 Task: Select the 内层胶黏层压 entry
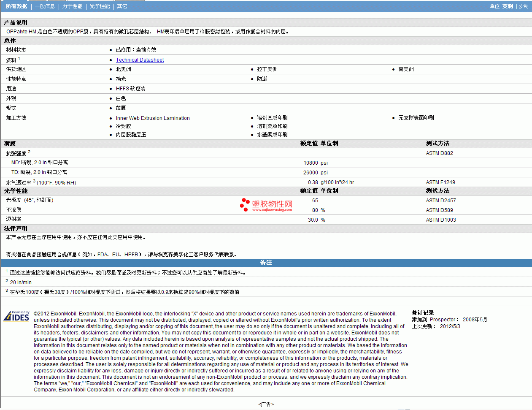click(131, 135)
